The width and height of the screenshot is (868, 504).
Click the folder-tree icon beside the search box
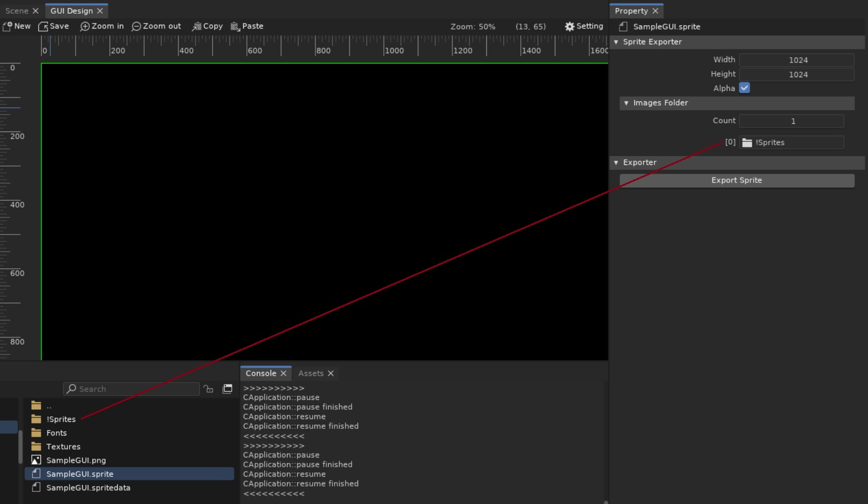pyautogui.click(x=208, y=389)
